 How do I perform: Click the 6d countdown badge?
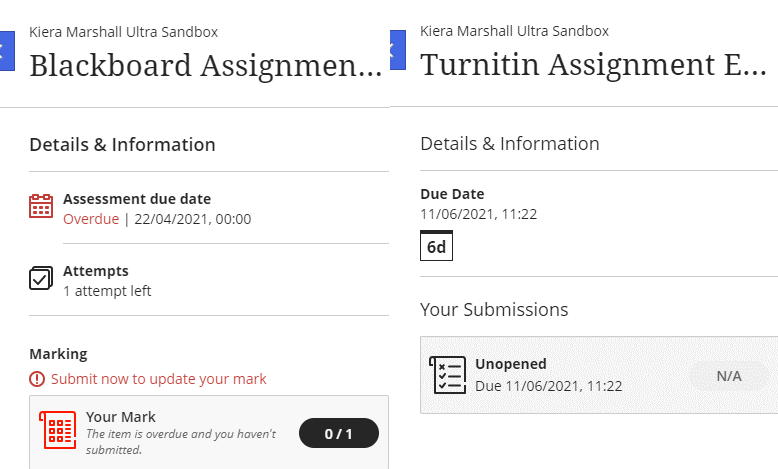(436, 246)
